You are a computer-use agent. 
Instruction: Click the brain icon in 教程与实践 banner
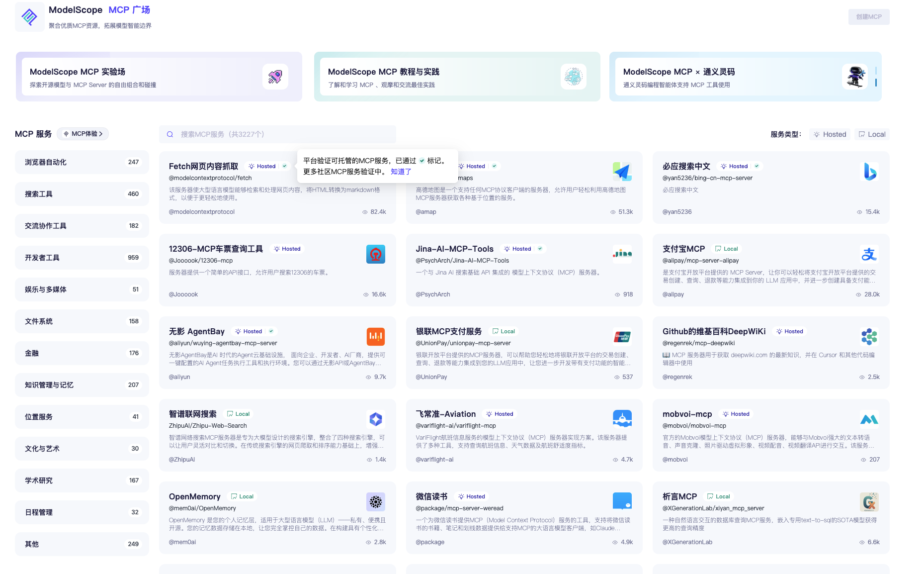pos(574,77)
